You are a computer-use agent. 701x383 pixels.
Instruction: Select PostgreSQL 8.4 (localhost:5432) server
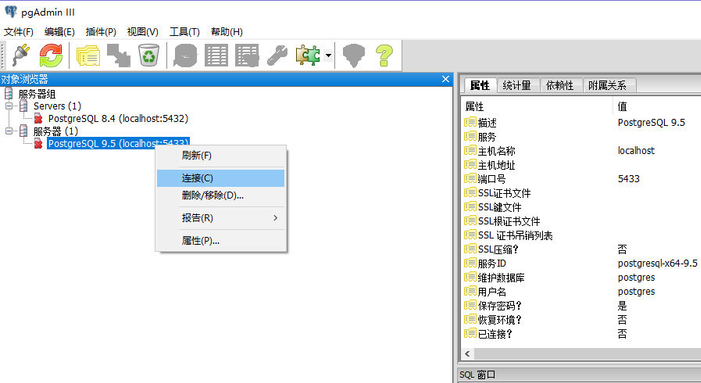[118, 118]
